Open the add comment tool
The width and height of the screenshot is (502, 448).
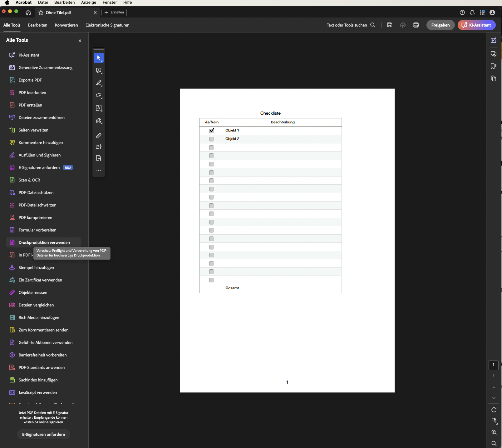point(99,71)
